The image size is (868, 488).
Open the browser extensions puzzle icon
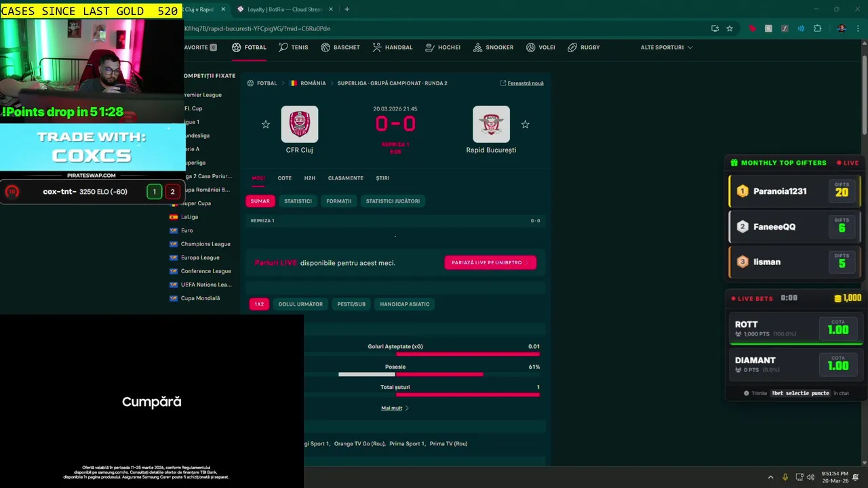click(817, 28)
